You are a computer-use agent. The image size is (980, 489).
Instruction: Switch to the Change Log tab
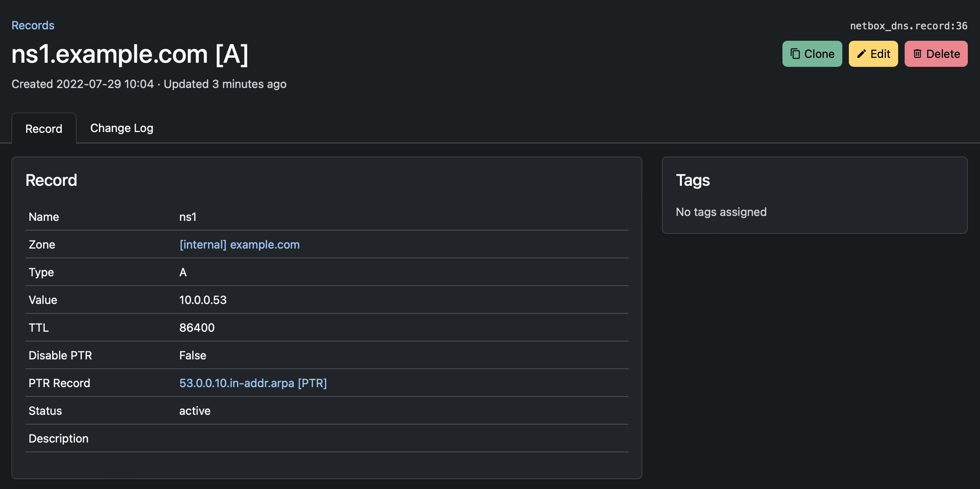point(121,128)
